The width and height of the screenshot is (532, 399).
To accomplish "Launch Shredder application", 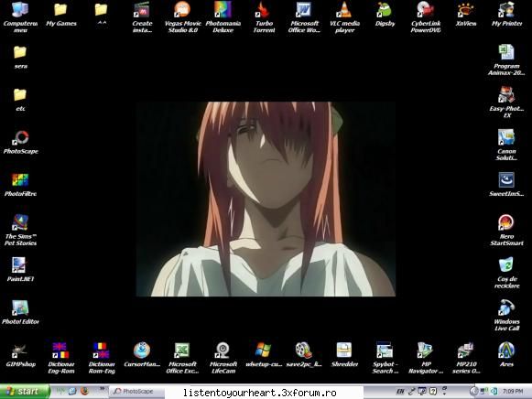I will tap(344, 355).
